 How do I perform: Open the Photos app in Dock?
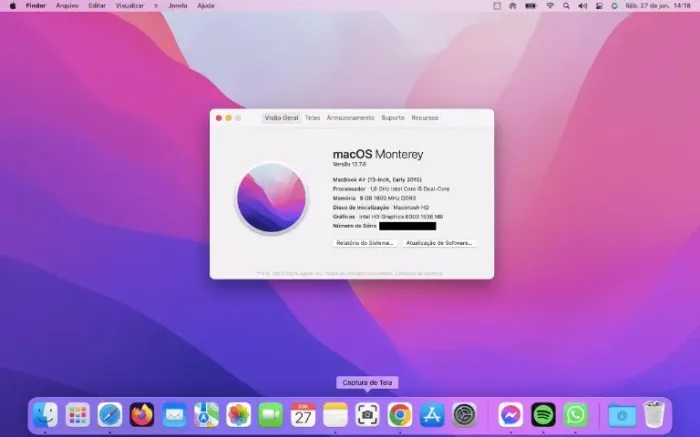point(238,415)
